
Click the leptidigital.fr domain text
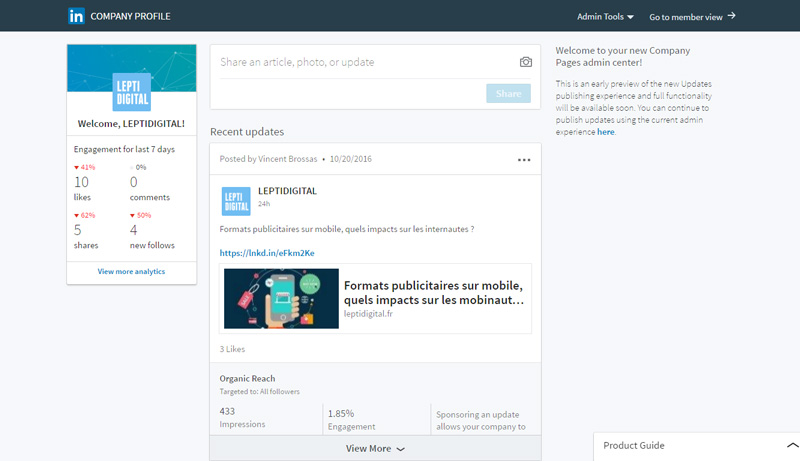pos(368,314)
